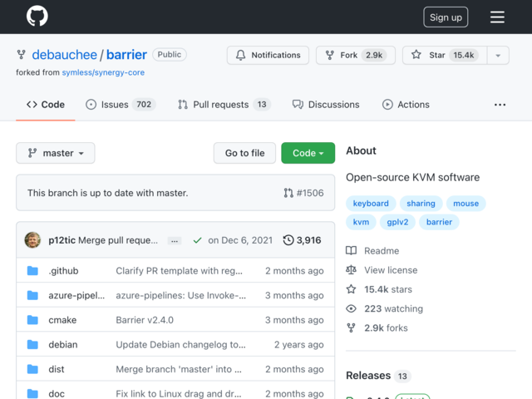This screenshot has height=399, width=532.
Task: Expand the dropdown arrow beside Star
Action: point(498,56)
